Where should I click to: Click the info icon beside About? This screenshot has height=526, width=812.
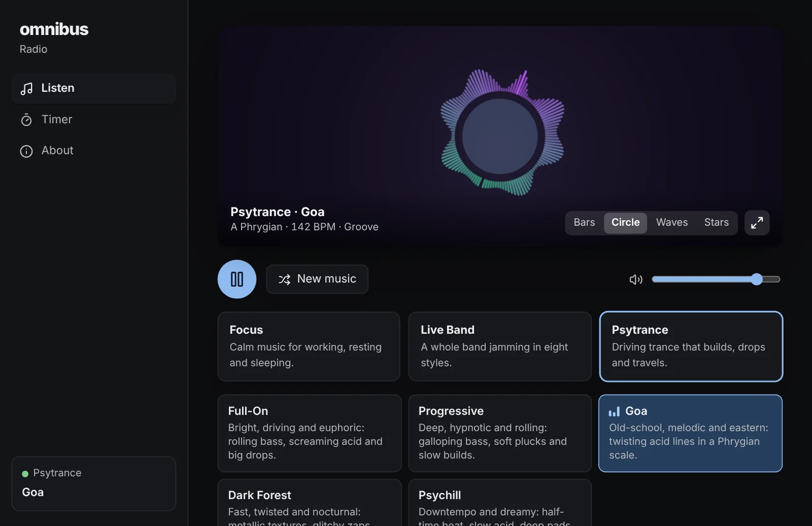(26, 151)
